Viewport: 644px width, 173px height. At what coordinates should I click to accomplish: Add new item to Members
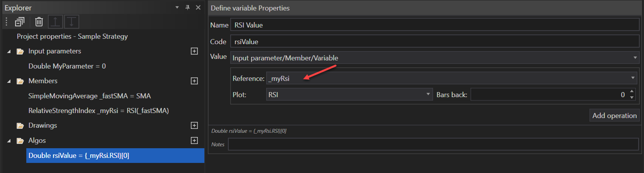point(194,81)
